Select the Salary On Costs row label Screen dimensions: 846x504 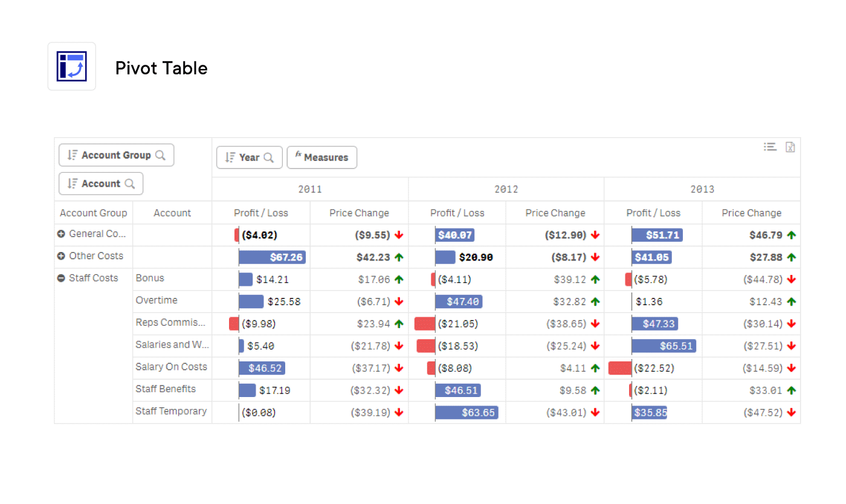pyautogui.click(x=170, y=367)
